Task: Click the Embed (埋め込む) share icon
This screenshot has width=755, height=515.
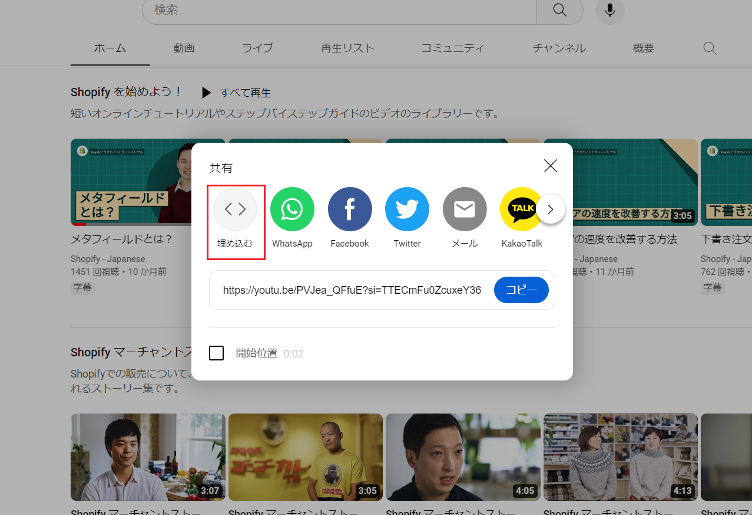Action: click(x=235, y=209)
